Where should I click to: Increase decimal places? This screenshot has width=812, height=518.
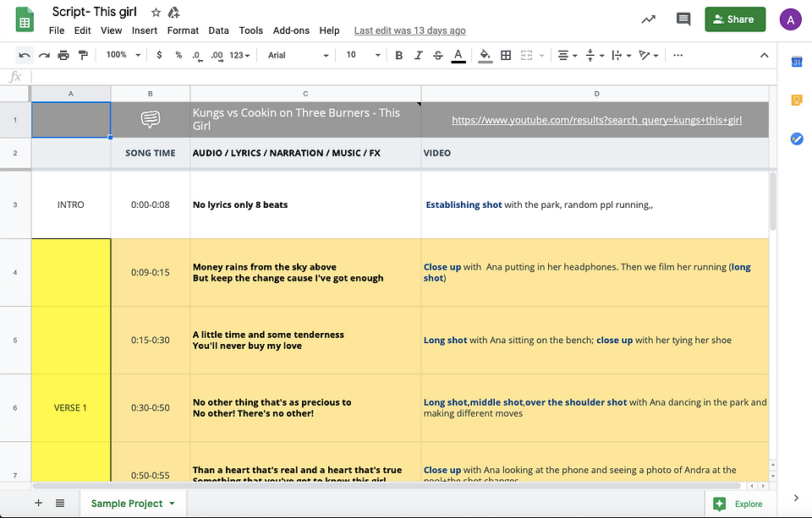(217, 56)
